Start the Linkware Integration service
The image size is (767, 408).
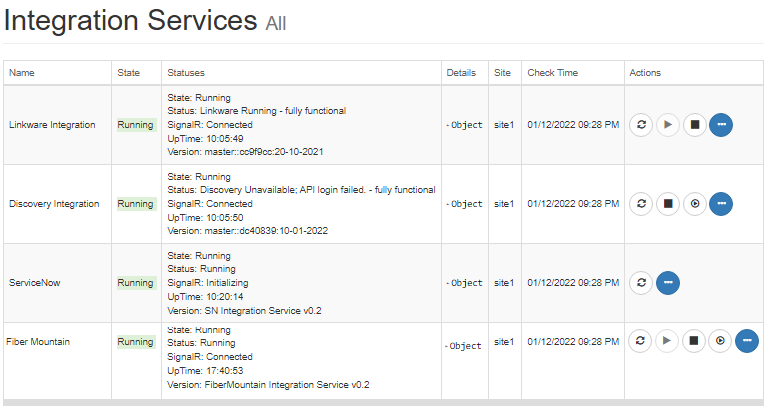tap(668, 125)
